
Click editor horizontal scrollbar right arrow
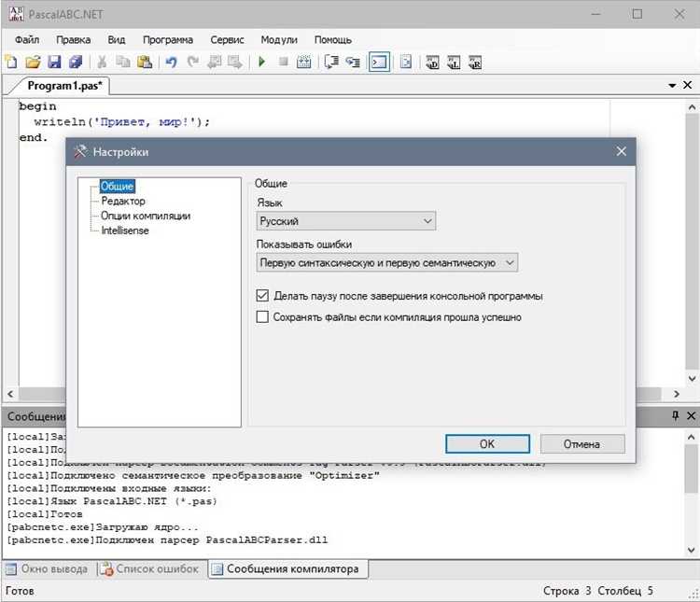tap(677, 394)
